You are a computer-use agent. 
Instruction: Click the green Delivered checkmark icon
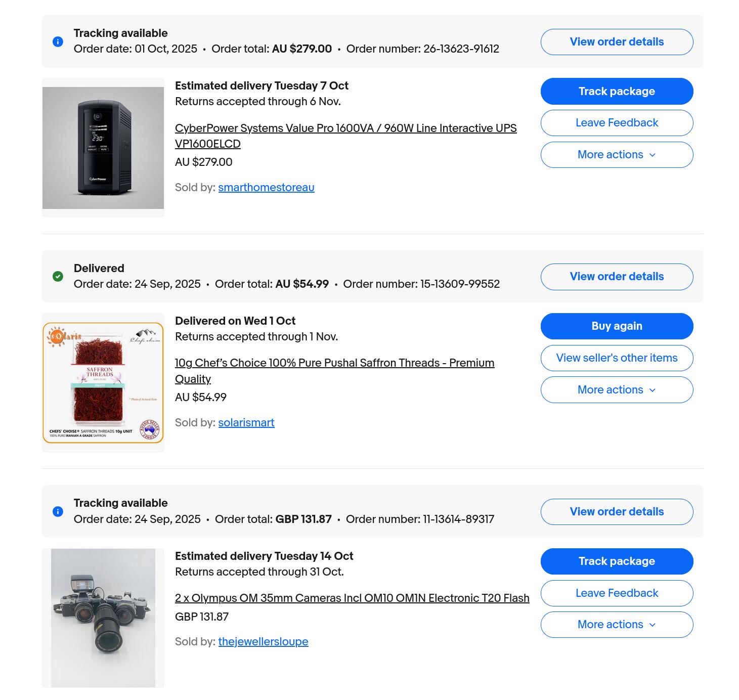pos(58,277)
